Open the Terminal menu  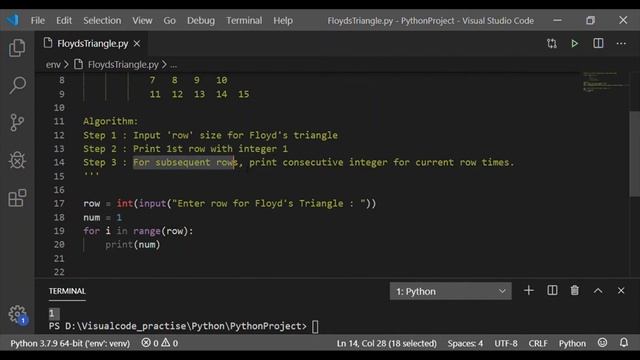coord(244,20)
